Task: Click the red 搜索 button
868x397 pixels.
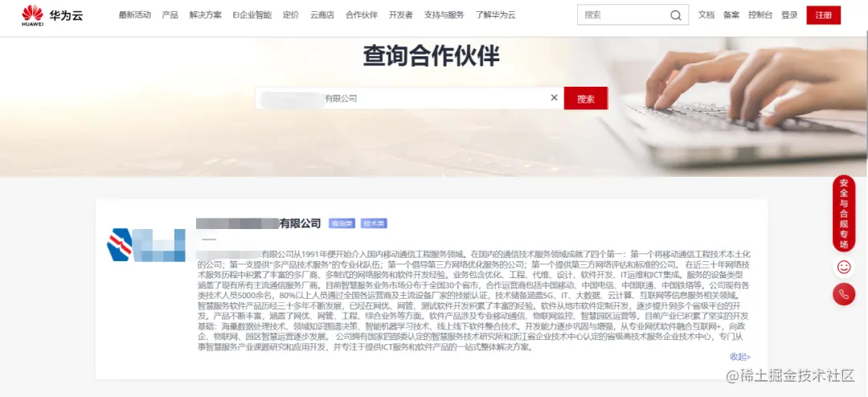Action: click(x=586, y=98)
